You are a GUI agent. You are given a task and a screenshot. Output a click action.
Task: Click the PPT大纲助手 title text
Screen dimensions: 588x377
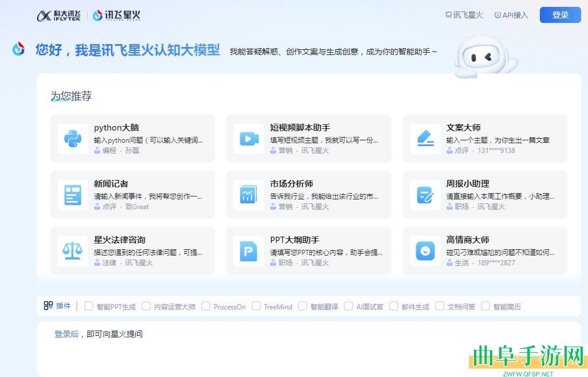point(295,240)
